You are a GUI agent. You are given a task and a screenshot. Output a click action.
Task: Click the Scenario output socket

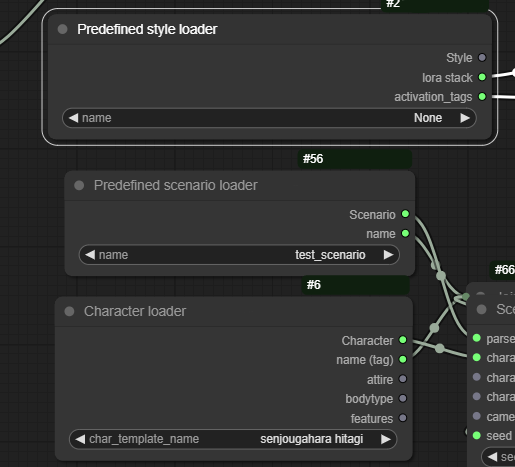[x=405, y=214]
